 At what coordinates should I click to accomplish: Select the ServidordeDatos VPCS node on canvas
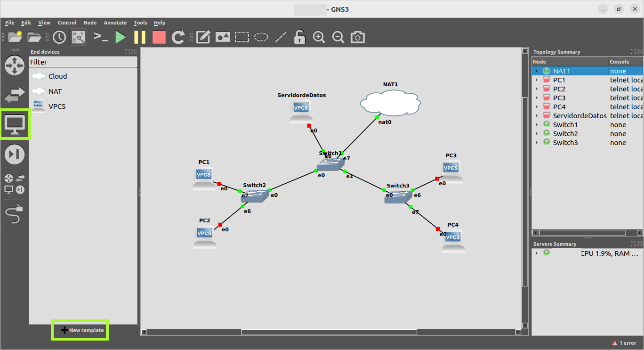pos(301,111)
